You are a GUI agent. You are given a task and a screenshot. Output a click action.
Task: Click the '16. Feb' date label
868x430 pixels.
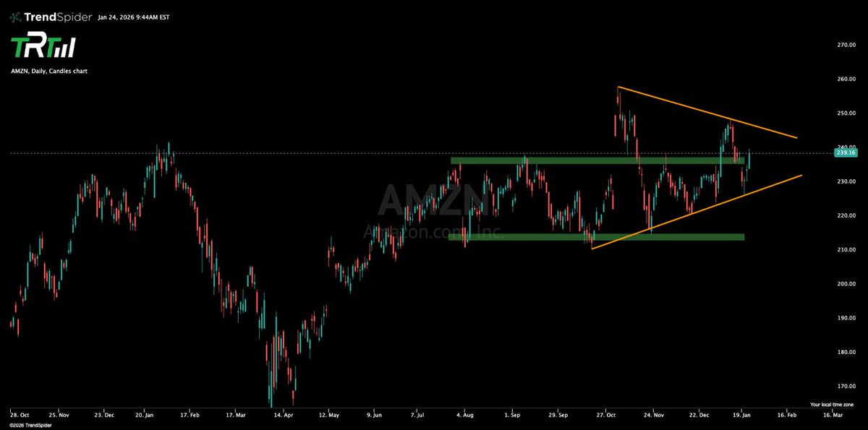pyautogui.click(x=787, y=416)
